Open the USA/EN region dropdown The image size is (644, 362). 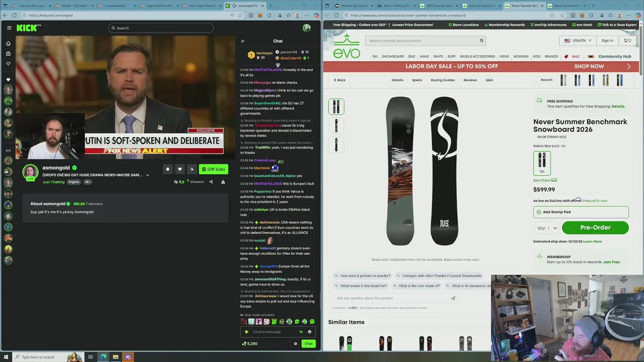tap(578, 41)
